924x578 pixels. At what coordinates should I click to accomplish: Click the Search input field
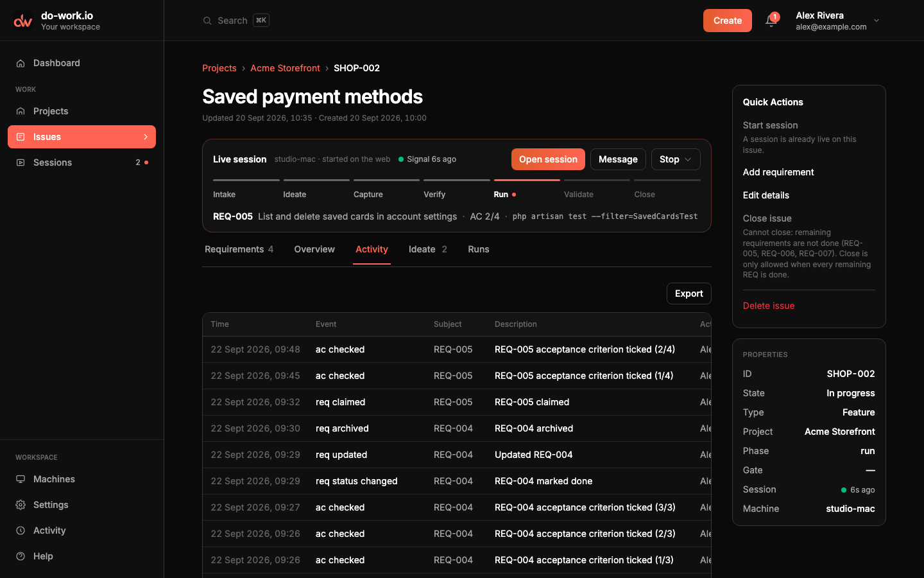coord(236,21)
